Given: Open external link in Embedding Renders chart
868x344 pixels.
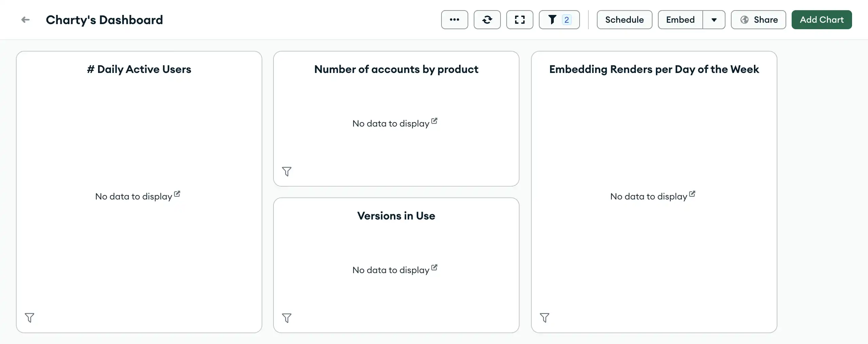Looking at the screenshot, I should pyautogui.click(x=692, y=194).
